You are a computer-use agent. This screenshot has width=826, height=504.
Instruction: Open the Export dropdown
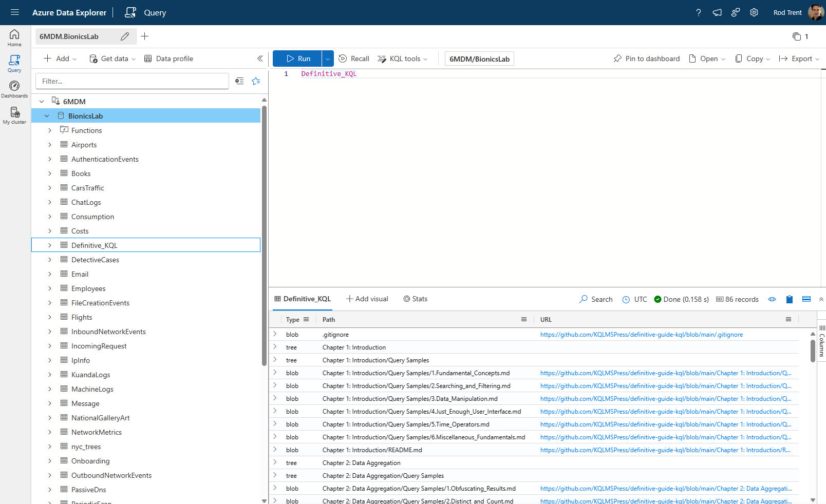799,59
